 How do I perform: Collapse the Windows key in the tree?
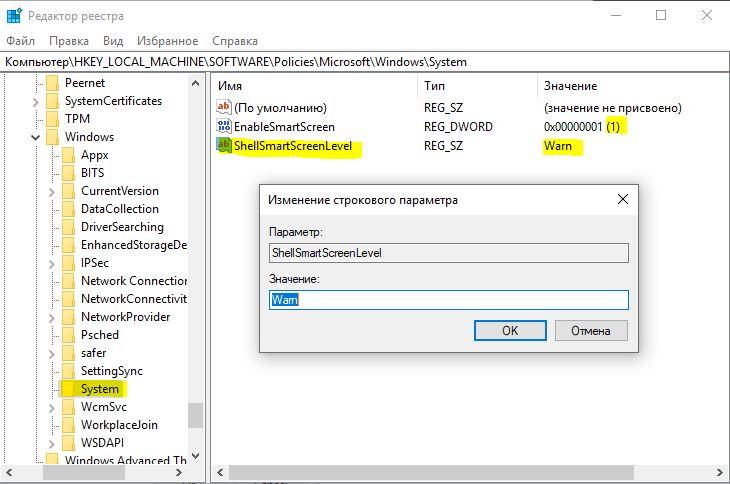(35, 137)
